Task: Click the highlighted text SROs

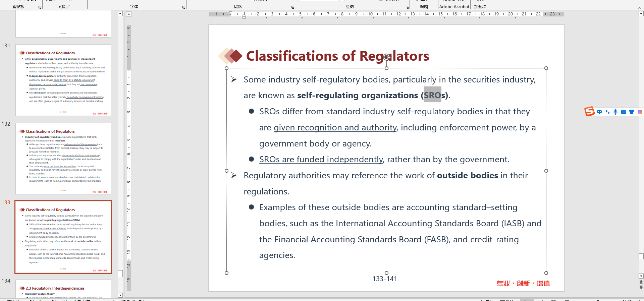Action: (x=432, y=96)
